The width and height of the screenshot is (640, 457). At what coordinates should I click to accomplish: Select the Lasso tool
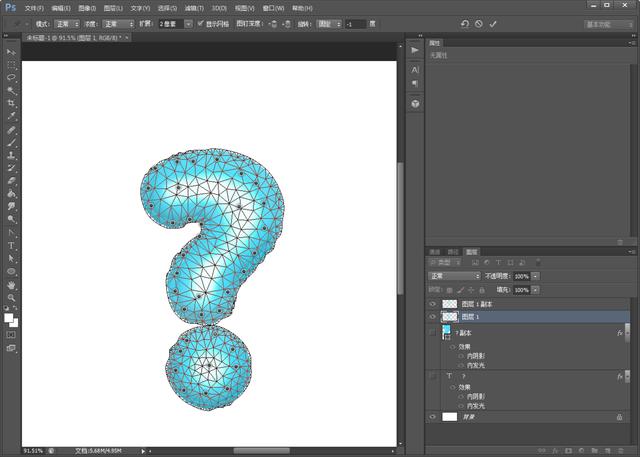[x=11, y=78]
